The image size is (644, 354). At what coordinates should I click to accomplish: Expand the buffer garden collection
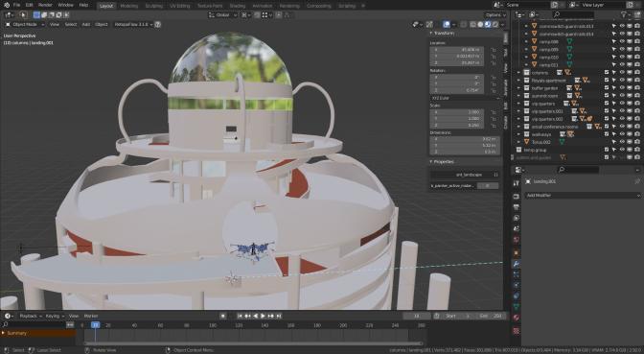click(519, 88)
